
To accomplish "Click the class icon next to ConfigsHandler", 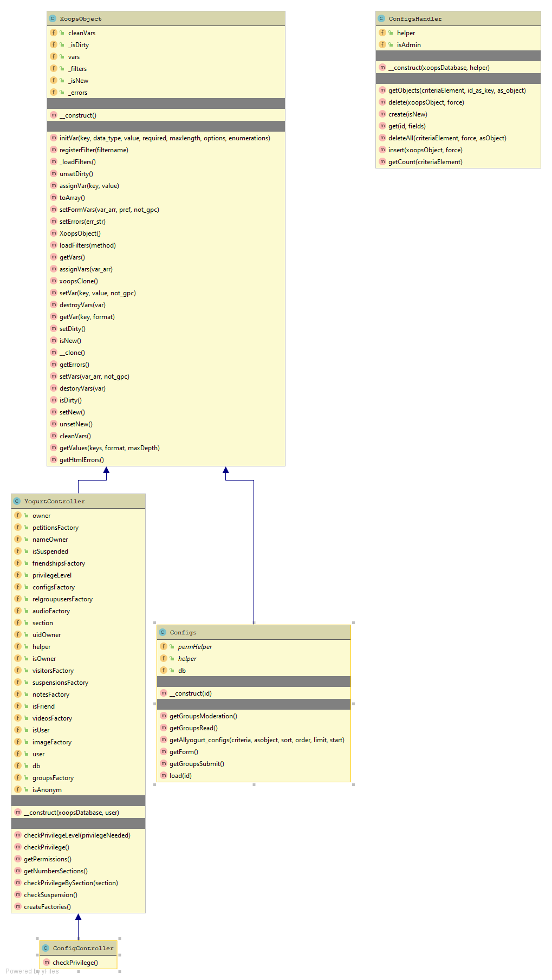I will [381, 18].
